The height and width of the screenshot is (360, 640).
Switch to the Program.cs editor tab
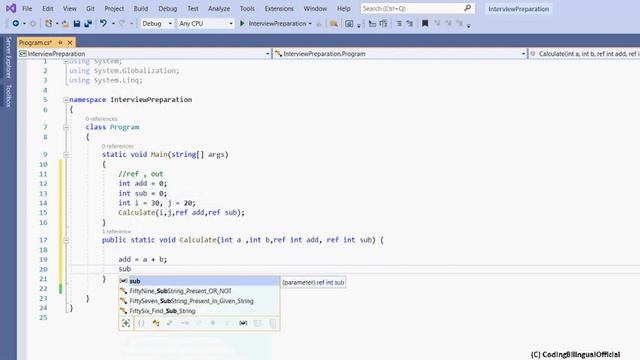36,42
